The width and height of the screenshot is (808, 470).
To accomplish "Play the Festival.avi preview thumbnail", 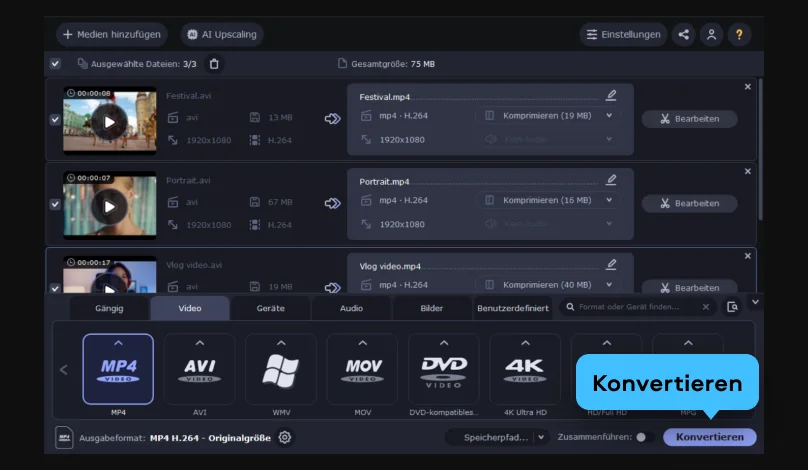I will click(109, 122).
